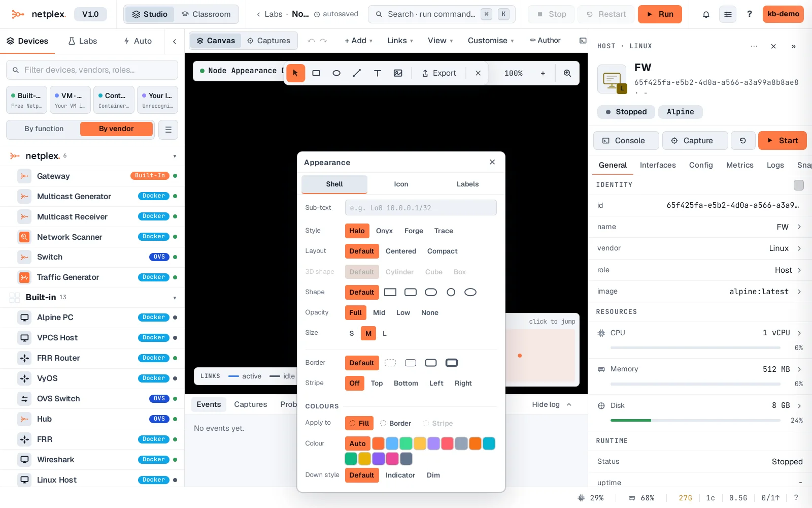
Task: Open the Interfaces tab in host panel
Action: click(658, 165)
